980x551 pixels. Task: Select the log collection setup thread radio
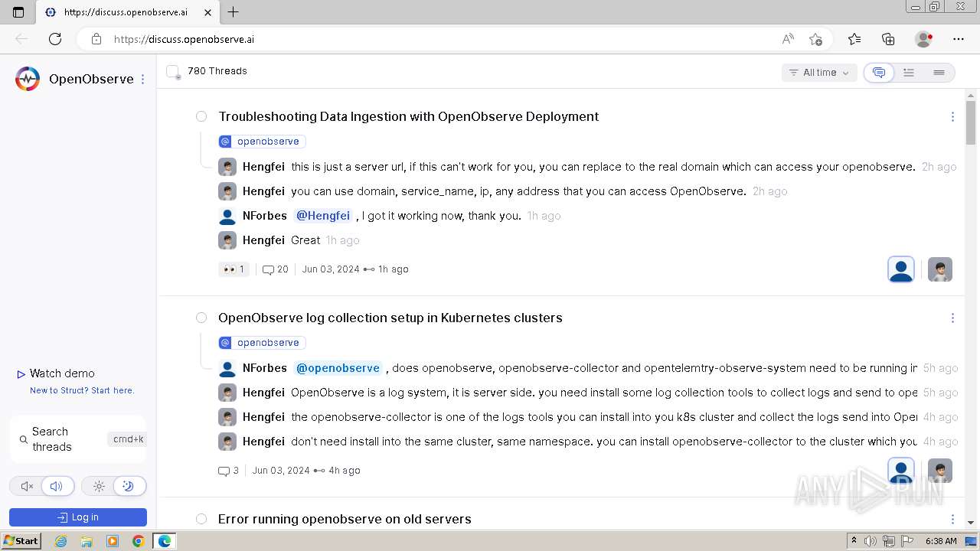coord(201,318)
